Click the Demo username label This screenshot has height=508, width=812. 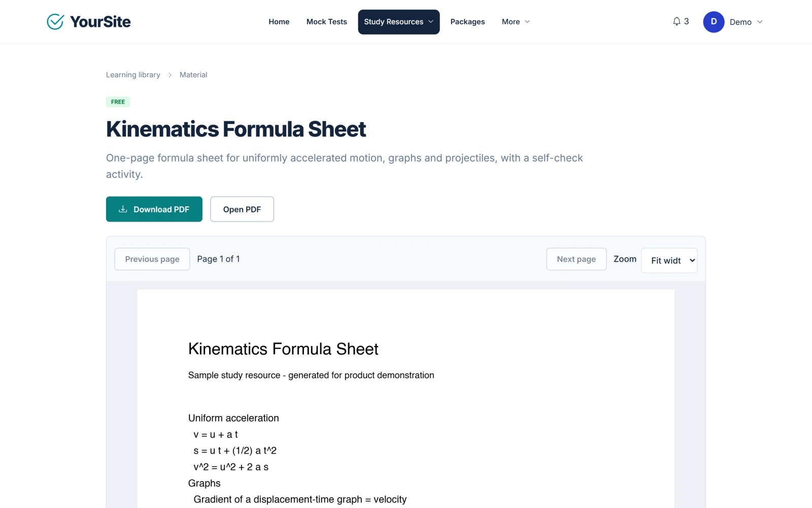click(740, 22)
